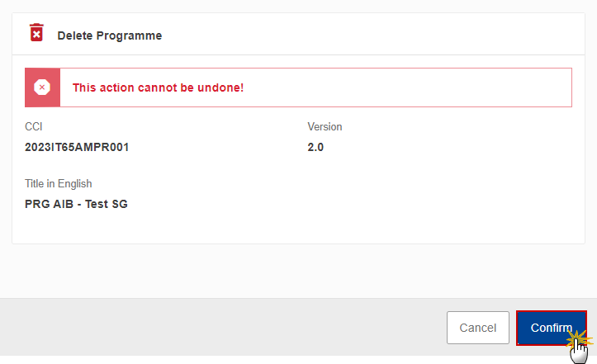Click the Title in English label
Viewport: 597px width, 364px height.
59,183
